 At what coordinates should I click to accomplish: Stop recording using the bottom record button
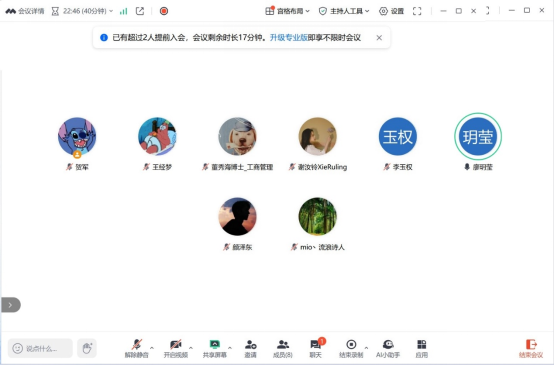coord(351,348)
